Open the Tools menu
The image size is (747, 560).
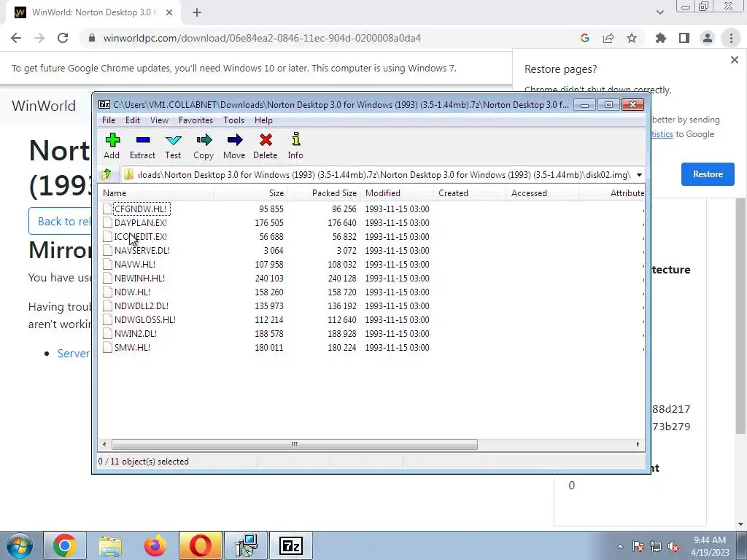click(233, 120)
